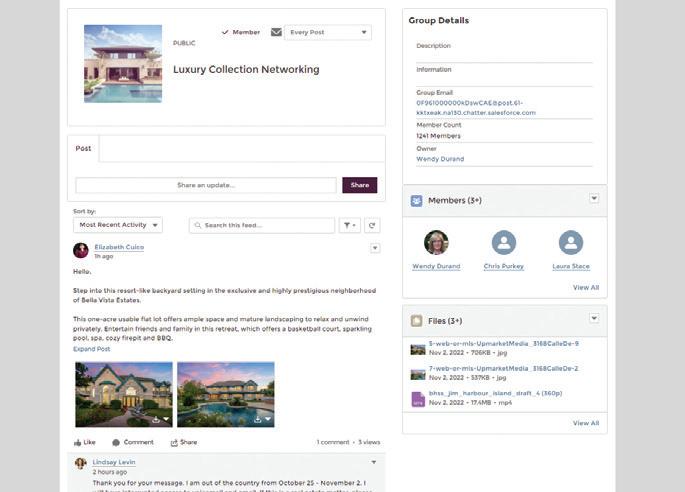The height and width of the screenshot is (492, 685).
Task: Click the group email address link
Action: [x=476, y=108]
